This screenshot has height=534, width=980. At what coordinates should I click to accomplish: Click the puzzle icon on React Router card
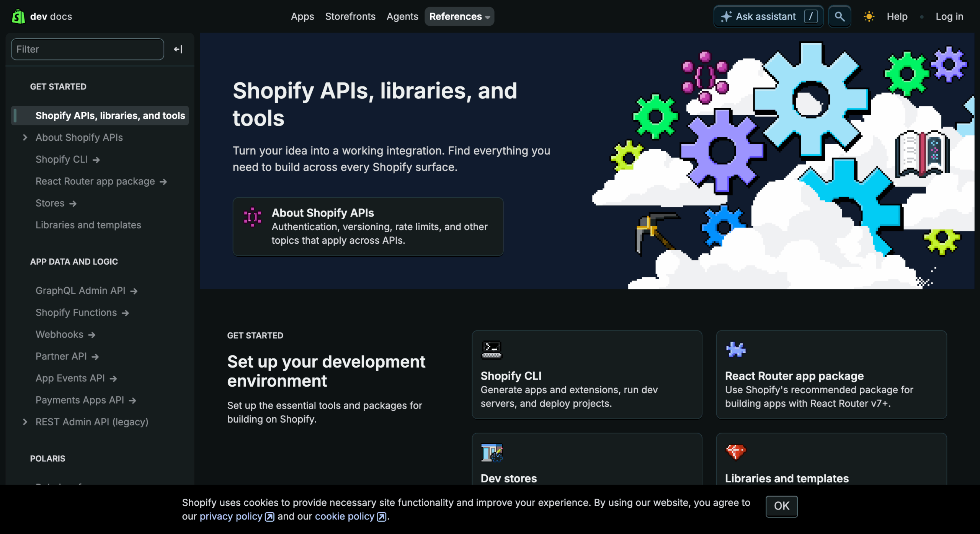(x=736, y=350)
